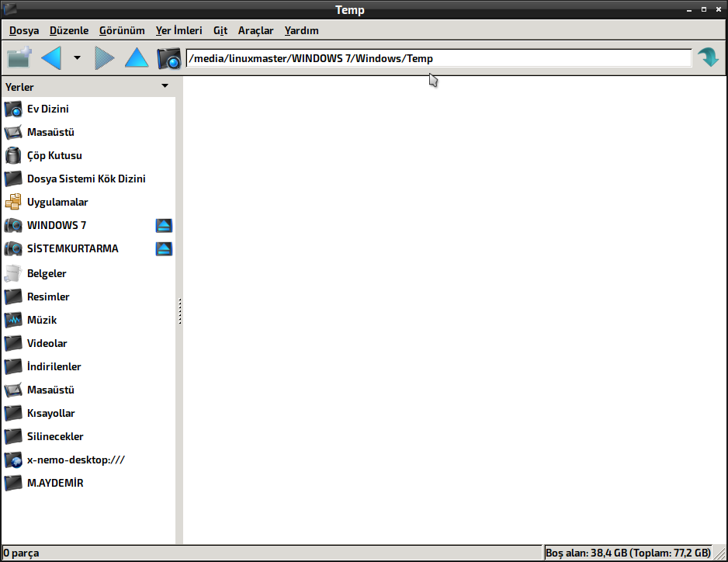This screenshot has width=728, height=562.
Task: Click the path address field
Action: tap(439, 58)
